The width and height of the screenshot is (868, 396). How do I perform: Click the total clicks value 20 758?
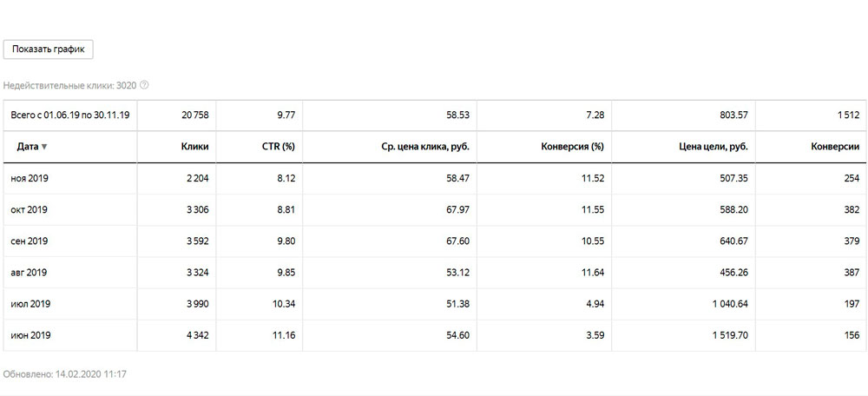click(x=194, y=115)
